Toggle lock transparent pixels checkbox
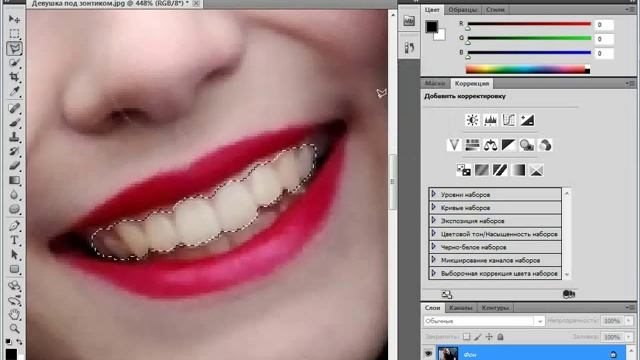640x360 pixels. point(467,337)
